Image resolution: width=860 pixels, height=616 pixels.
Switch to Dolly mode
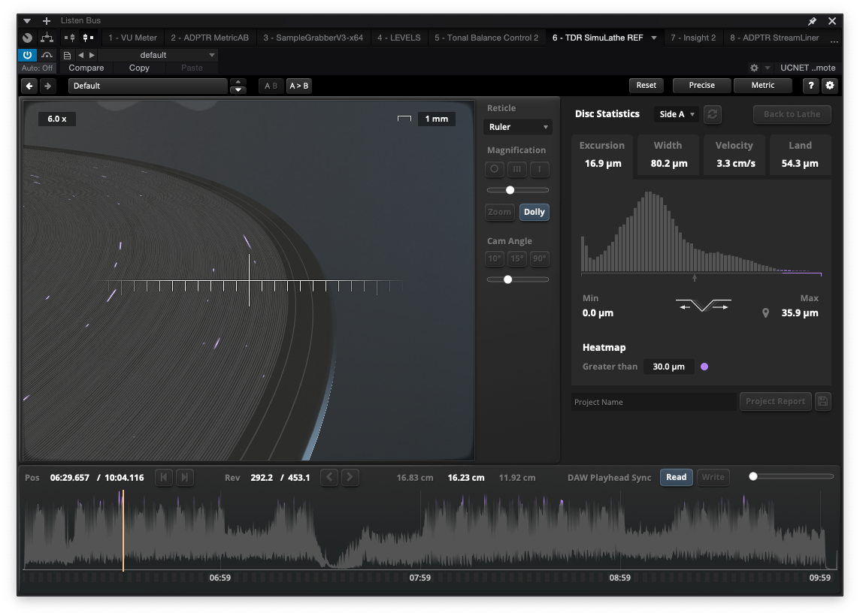(x=534, y=212)
